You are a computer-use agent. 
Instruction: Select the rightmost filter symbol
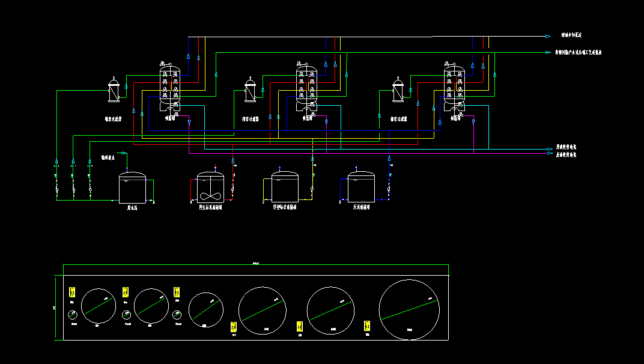coord(398,91)
